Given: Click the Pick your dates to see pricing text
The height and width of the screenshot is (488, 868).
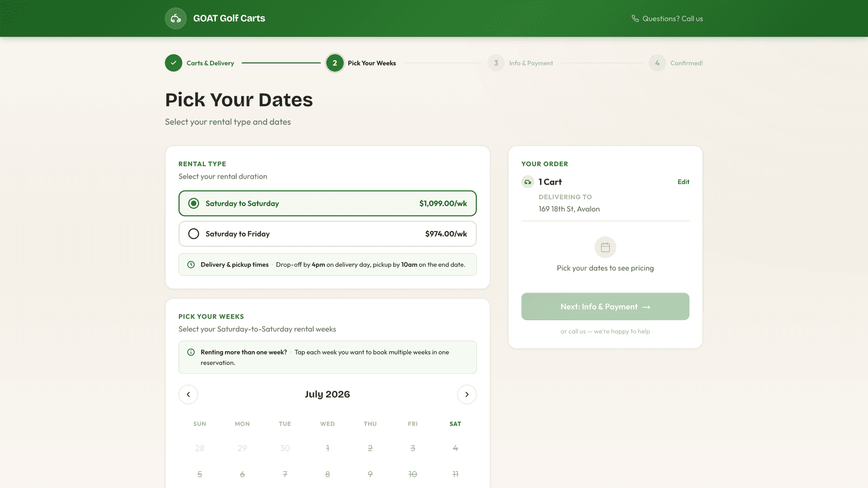Looking at the screenshot, I should coord(605,268).
